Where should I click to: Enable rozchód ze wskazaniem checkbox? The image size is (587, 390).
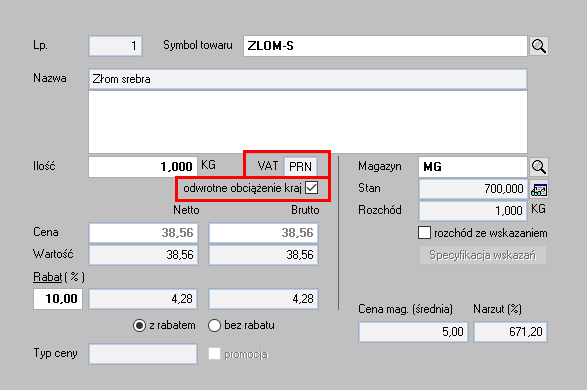(424, 232)
